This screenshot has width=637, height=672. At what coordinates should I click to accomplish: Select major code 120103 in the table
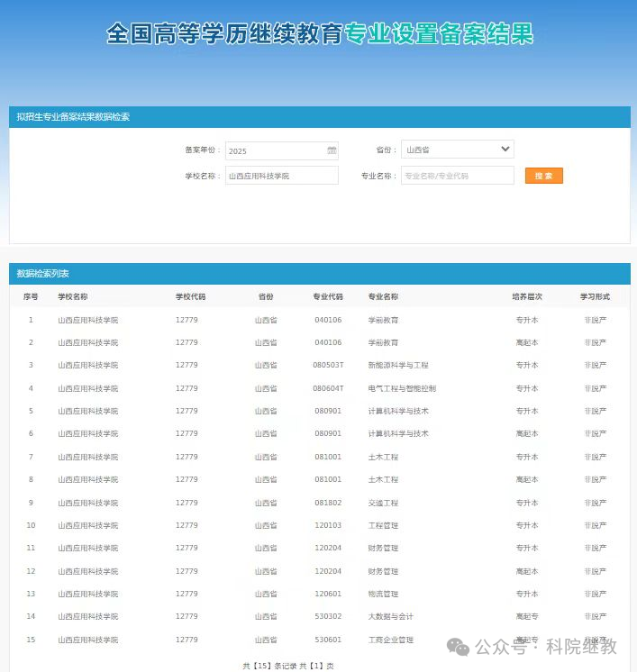click(x=328, y=525)
